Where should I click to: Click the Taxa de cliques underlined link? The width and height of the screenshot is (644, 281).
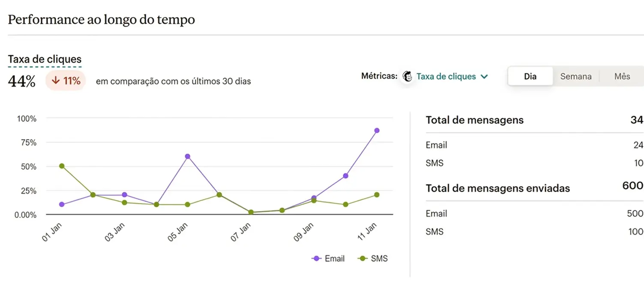tap(45, 59)
